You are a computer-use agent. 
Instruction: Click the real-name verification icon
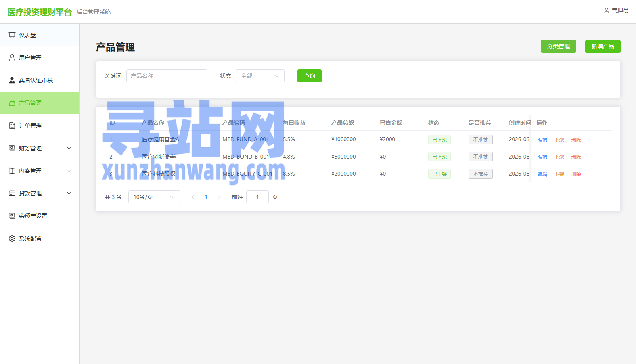click(12, 80)
